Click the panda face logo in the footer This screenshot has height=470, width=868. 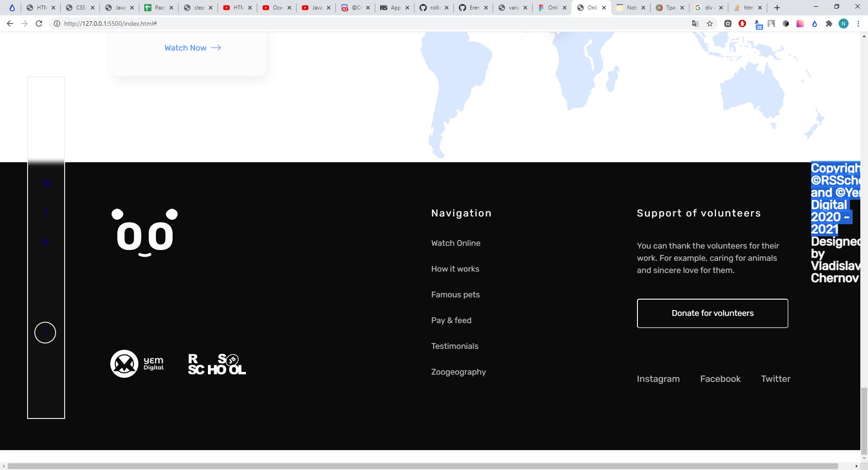click(x=145, y=233)
